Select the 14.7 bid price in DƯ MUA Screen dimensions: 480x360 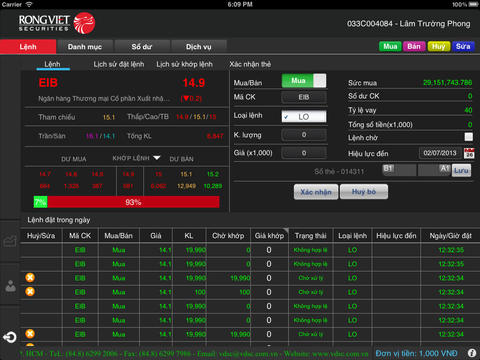point(45,174)
